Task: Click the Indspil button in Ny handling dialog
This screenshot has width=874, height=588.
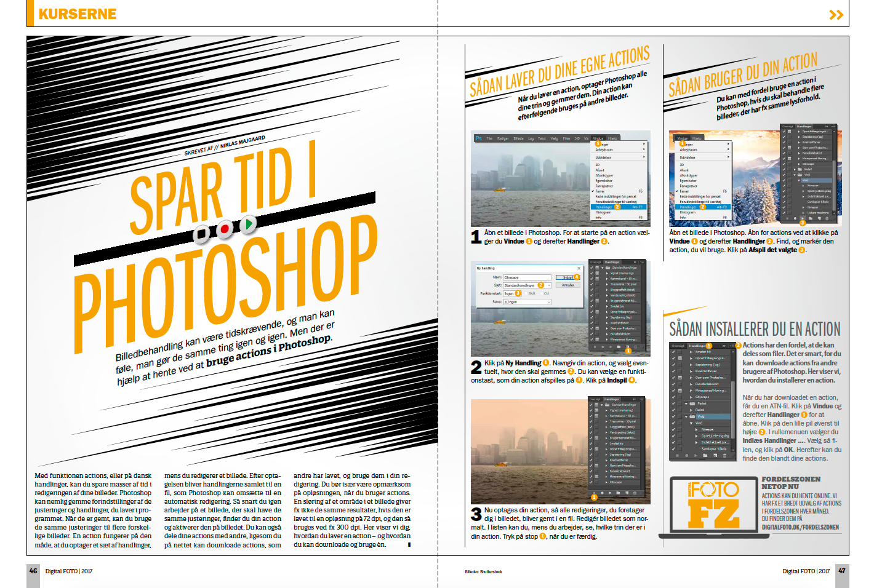Action: coord(568,277)
